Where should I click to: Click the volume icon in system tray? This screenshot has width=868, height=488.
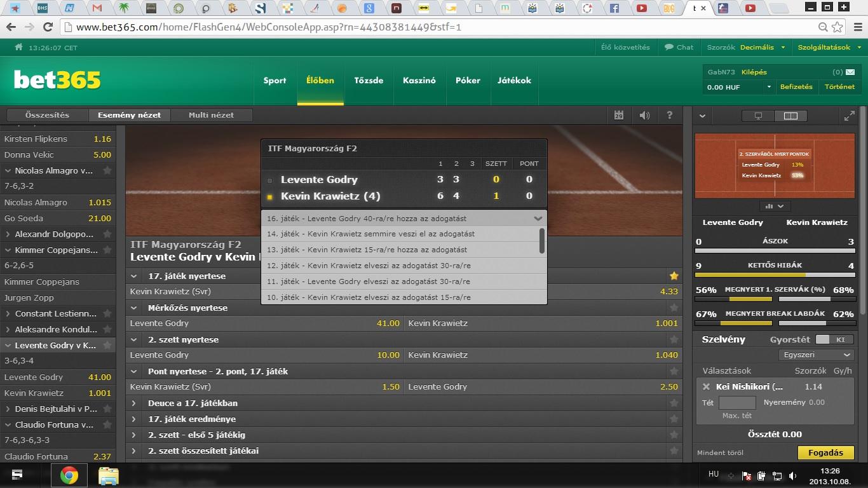click(792, 475)
